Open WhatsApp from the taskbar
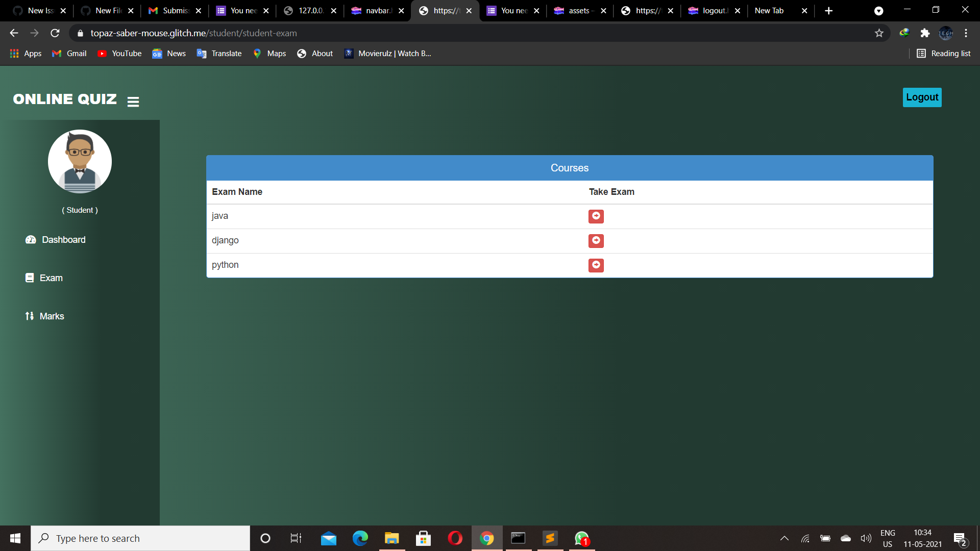 581,538
